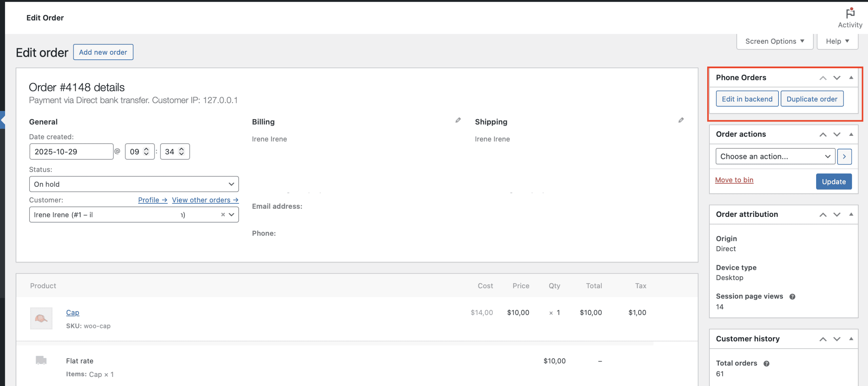Click the Shipping edit pencil icon
The image size is (868, 386).
coord(681,120)
